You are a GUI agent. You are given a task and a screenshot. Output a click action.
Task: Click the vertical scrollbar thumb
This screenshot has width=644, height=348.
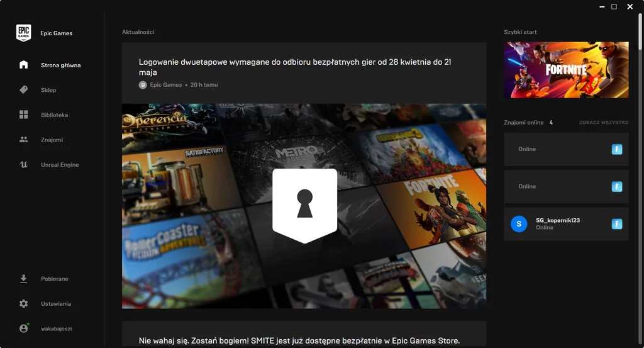[x=640, y=31]
